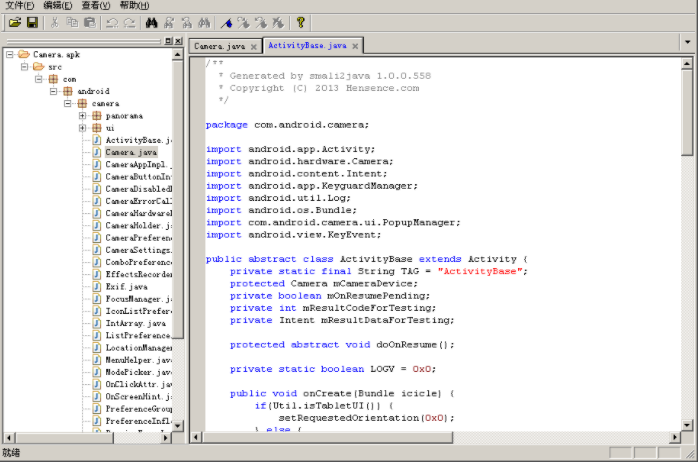Select EffectsRecorder file in the tree
Screen dimensions: 699x462
(x=138, y=274)
